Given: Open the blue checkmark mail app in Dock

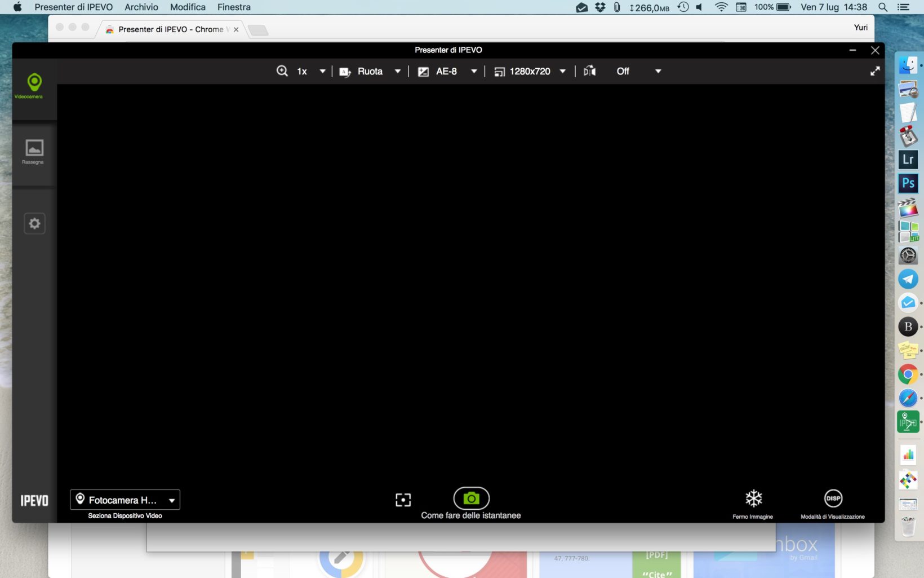Looking at the screenshot, I should tap(908, 303).
